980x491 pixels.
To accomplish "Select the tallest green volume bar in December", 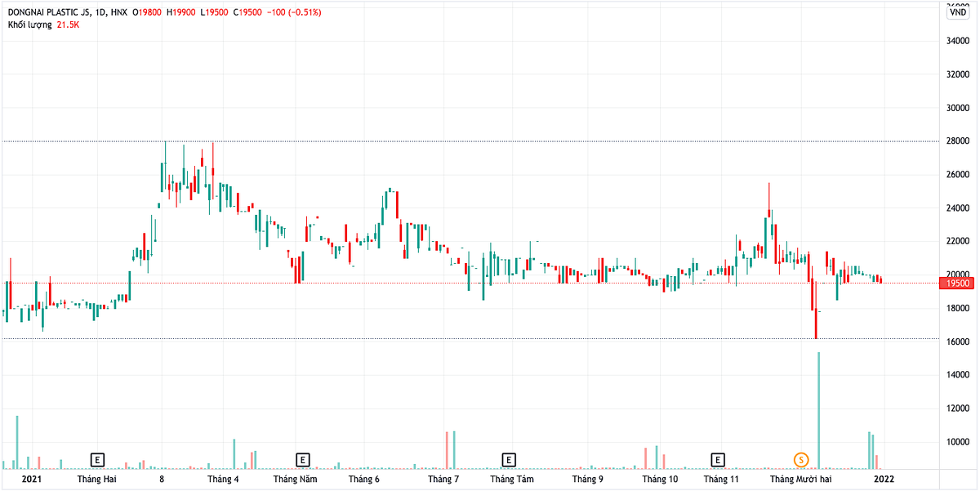I will coord(818,410).
